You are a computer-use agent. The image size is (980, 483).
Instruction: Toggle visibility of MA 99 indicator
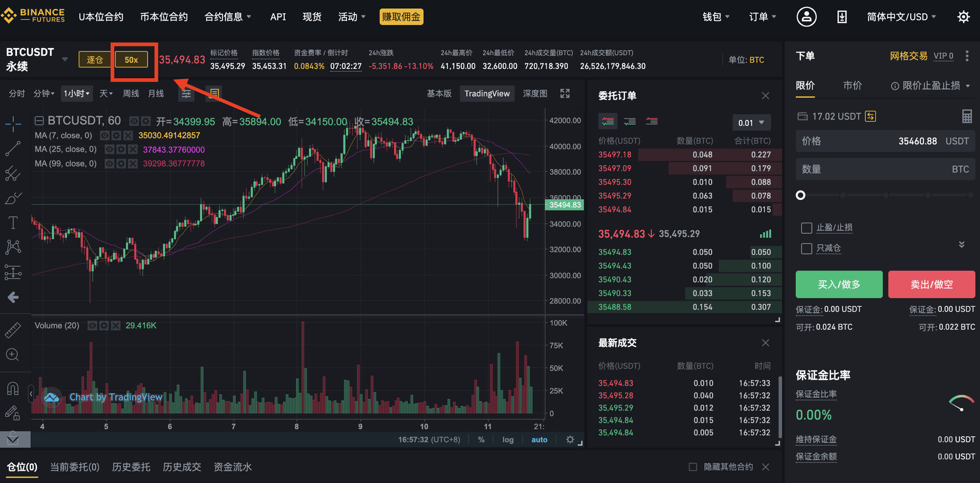click(x=109, y=164)
